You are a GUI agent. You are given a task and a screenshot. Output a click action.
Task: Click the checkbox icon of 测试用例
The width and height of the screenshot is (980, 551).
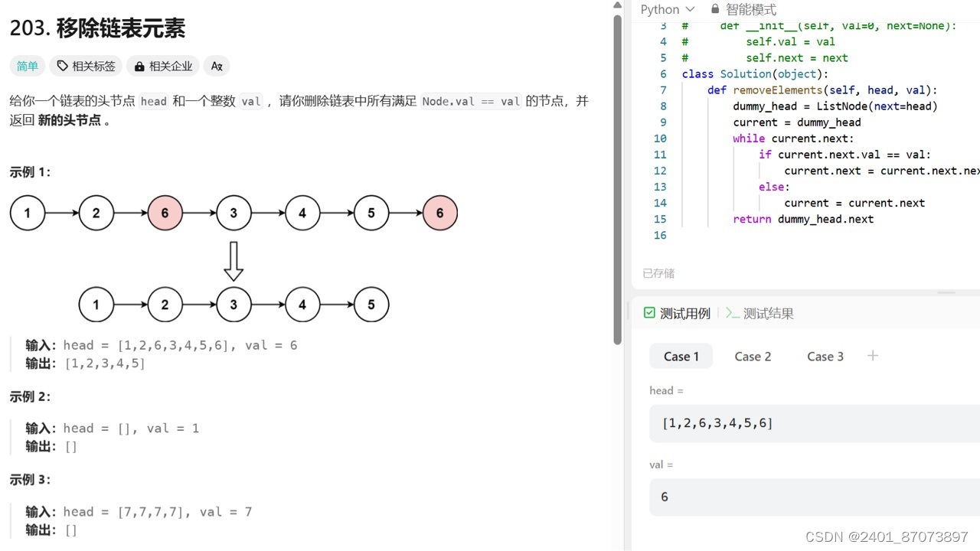click(649, 313)
